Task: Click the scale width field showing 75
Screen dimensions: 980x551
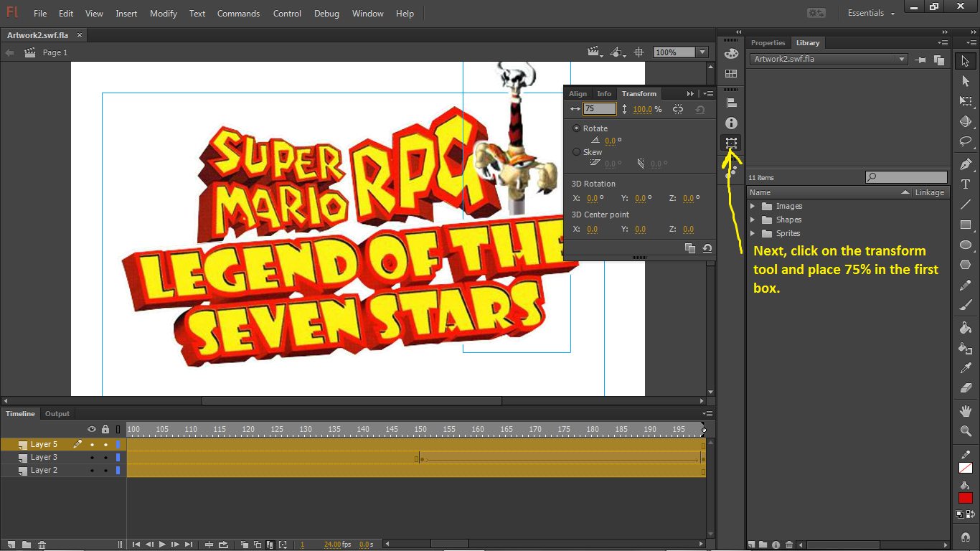Action: coord(600,109)
